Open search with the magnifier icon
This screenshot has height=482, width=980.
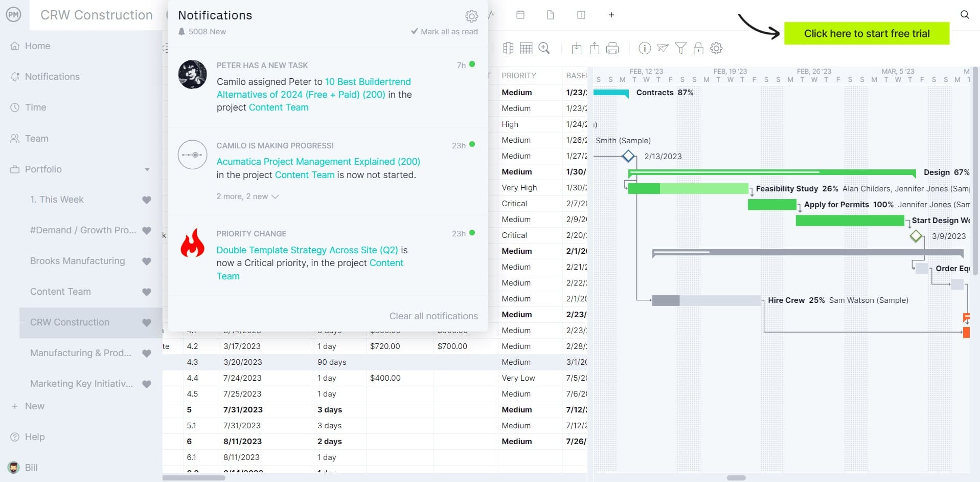(x=964, y=15)
